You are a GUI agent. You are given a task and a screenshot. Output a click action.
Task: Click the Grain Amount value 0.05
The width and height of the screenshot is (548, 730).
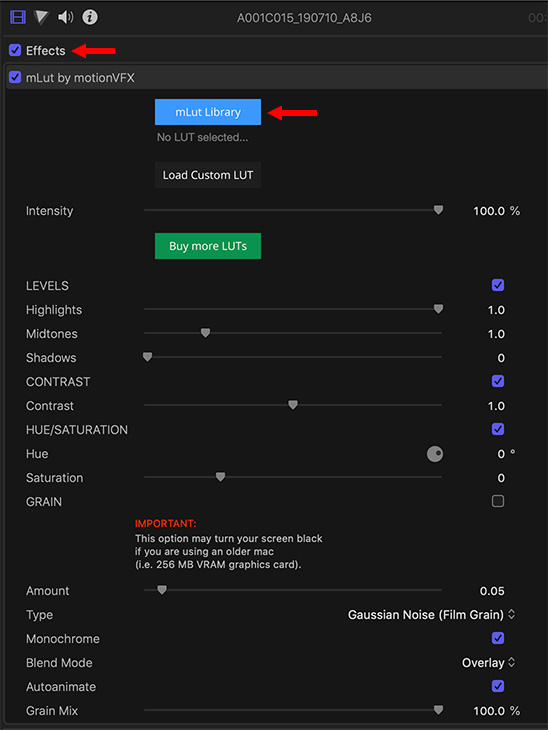coord(492,591)
